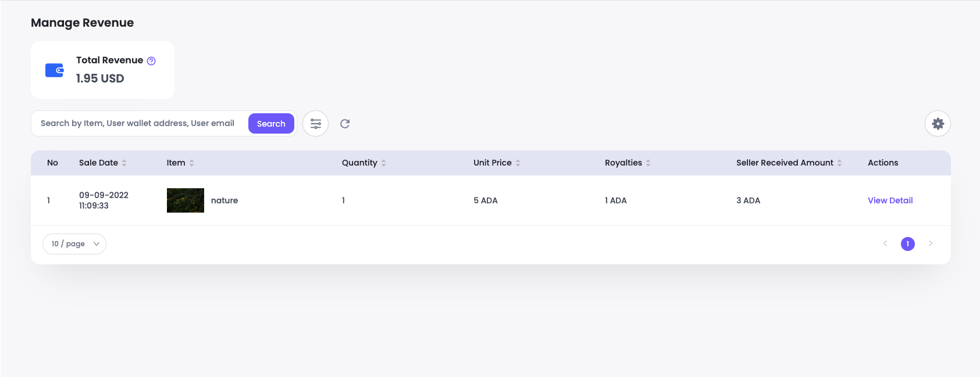Viewport: 980px width, 377px height.
Task: Open View Detail for nature item
Action: (x=890, y=200)
